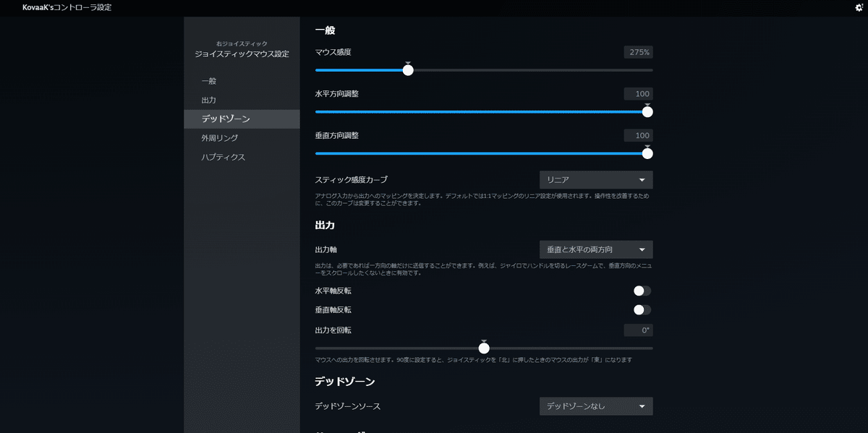Open the デッドゾーンソース dropdown
868x433 pixels.
coord(595,406)
